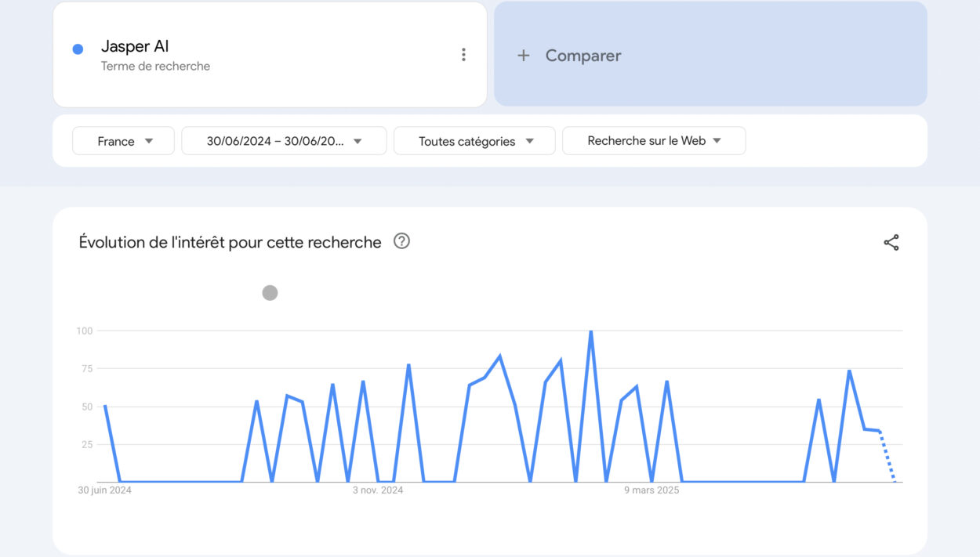Screen dimensions: 980x557
Task: Edit the Jasper AI search term
Action: click(x=135, y=46)
